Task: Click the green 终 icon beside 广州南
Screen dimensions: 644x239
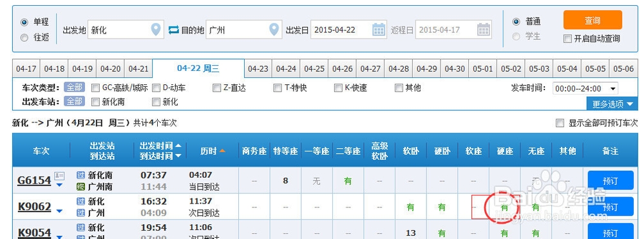Action: tap(81, 187)
